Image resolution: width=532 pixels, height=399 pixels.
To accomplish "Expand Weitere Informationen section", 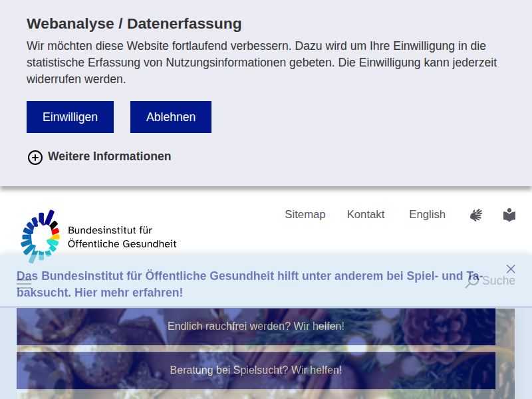I will pos(109,156).
